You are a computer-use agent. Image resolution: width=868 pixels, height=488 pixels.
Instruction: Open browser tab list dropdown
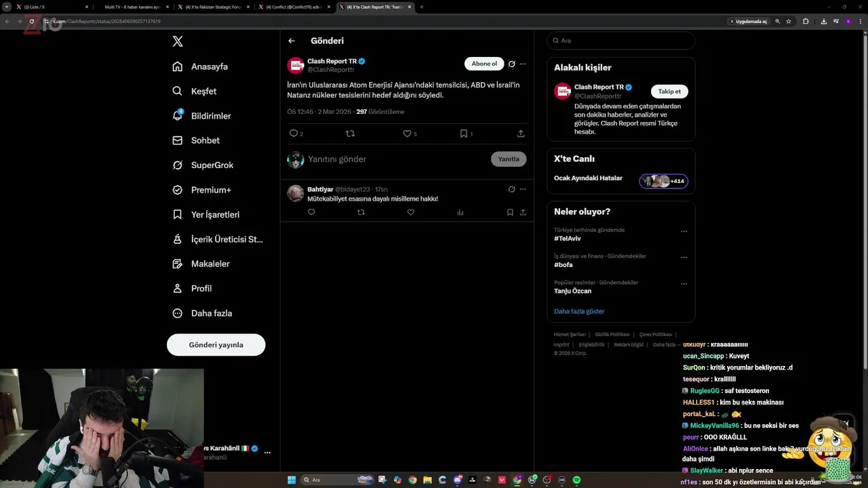pyautogui.click(x=7, y=7)
